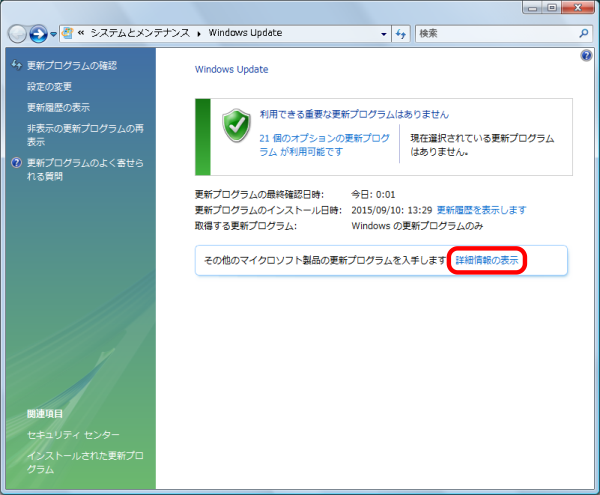600x495 pixels.
Task: Click the refresh button beside address bar
Action: pos(401,34)
